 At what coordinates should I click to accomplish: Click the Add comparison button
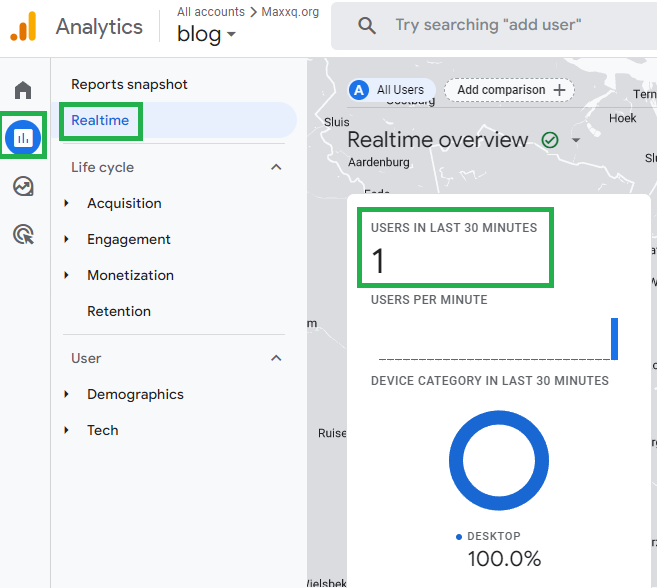[509, 90]
